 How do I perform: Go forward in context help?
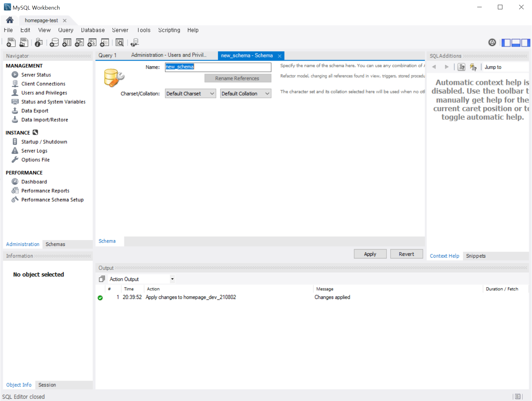(x=447, y=67)
